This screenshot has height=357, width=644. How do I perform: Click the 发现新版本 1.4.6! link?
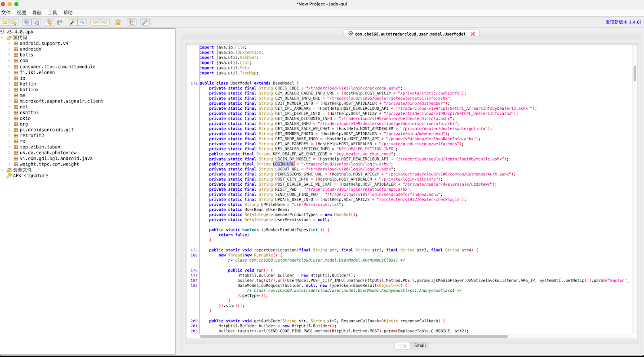[623, 22]
